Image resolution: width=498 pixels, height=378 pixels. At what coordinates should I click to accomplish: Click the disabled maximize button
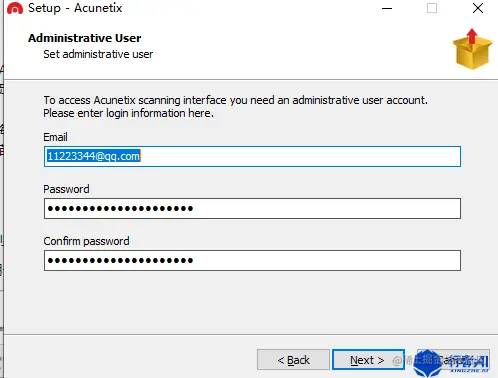coord(432,8)
